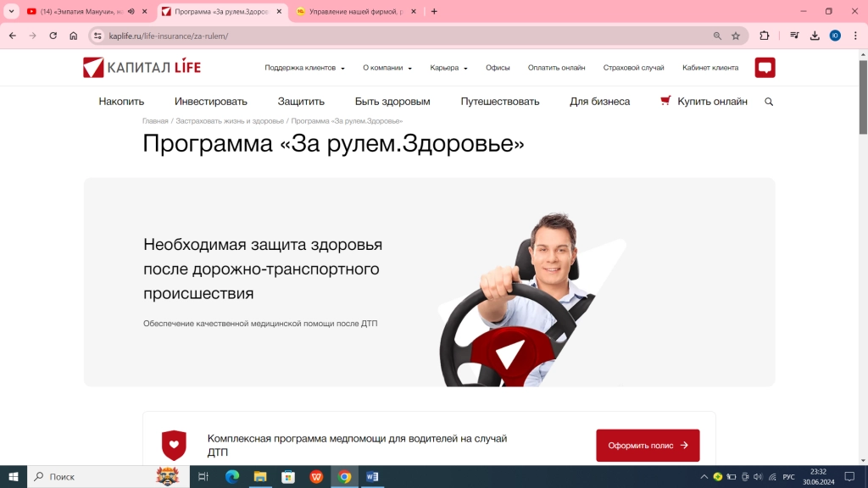
Task: Click the site search magnifier icon
Action: click(x=768, y=102)
